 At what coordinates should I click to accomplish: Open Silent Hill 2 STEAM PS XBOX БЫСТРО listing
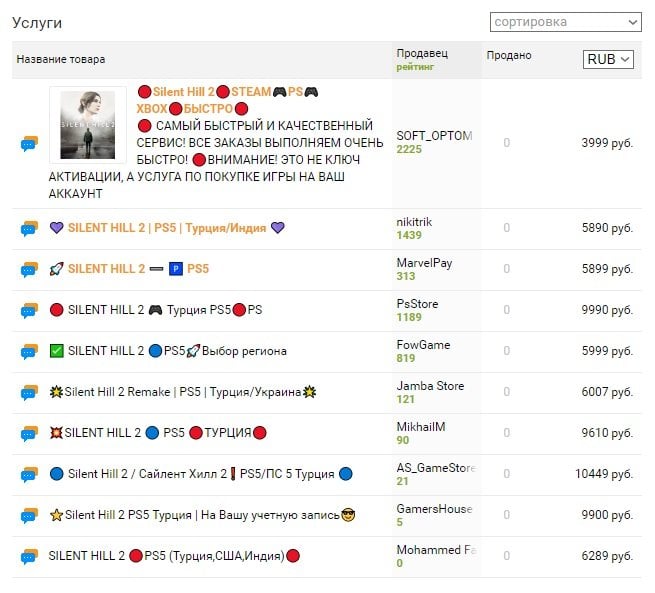pos(227,100)
